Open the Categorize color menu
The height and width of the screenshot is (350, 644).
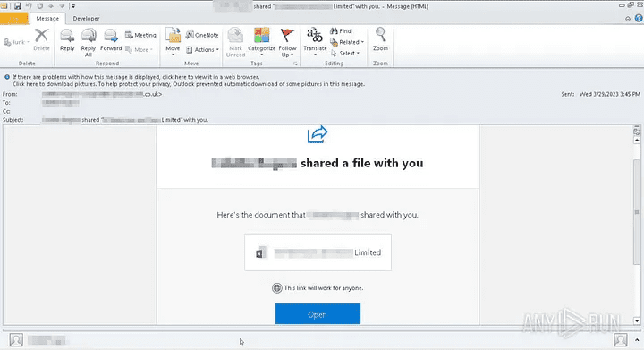click(261, 42)
